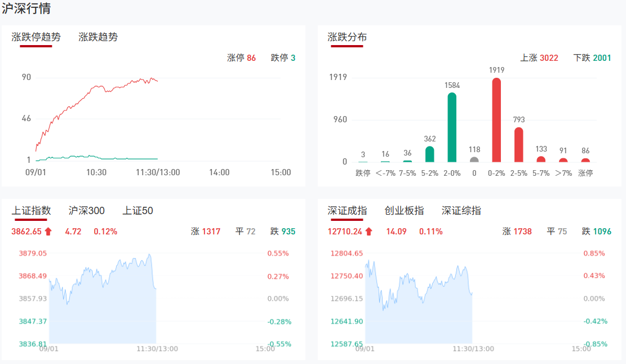Image resolution: width=626 pixels, height=364 pixels.
Task: Open the 沪深300 index tab
Action: pyautogui.click(x=87, y=211)
